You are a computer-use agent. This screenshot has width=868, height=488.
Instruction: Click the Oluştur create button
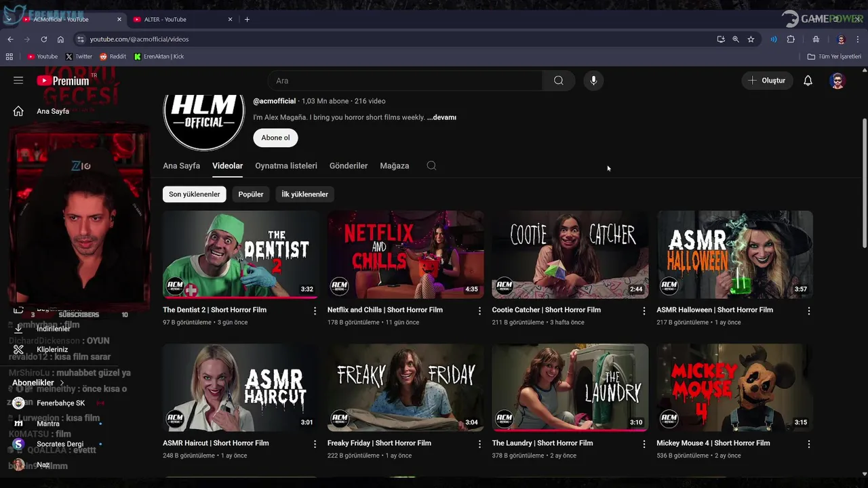[767, 81]
